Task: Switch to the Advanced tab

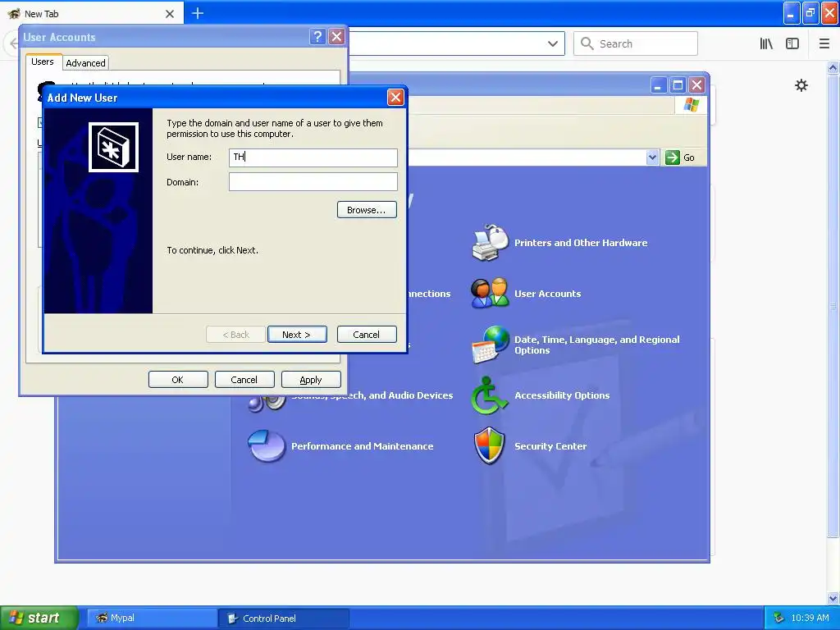Action: tap(85, 62)
